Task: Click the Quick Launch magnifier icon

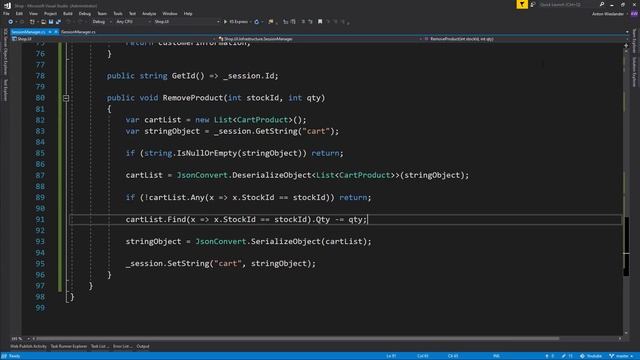Action: [x=602, y=4]
